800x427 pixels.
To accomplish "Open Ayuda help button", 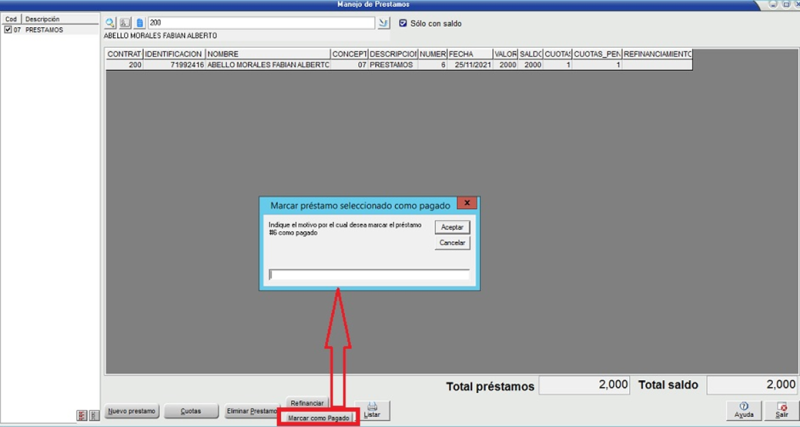I will 744,410.
